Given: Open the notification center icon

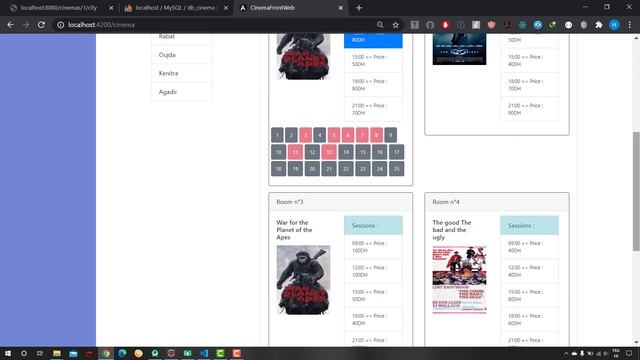Looking at the screenshot, I should pos(629,353).
